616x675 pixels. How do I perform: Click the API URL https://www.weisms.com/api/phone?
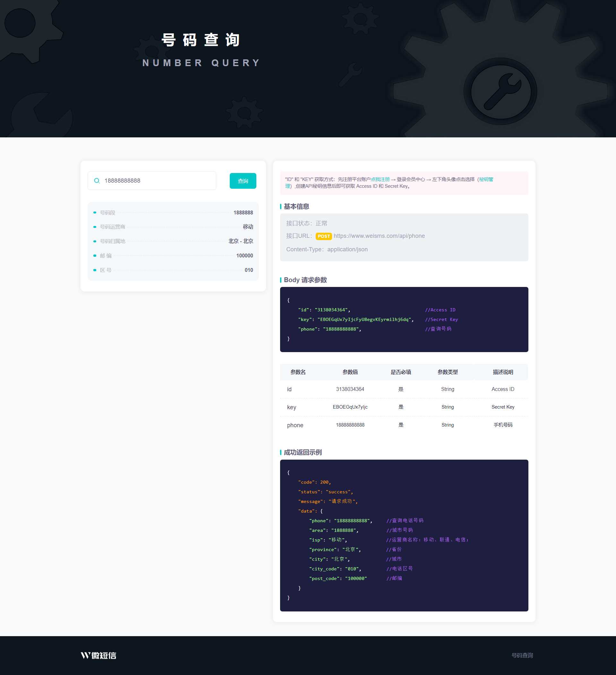point(379,236)
